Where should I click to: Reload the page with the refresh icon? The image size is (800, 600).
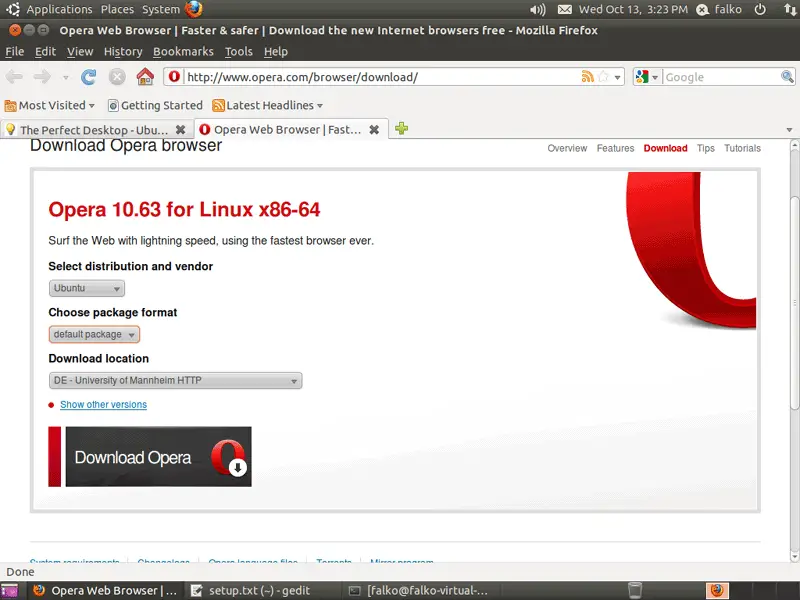point(88,77)
